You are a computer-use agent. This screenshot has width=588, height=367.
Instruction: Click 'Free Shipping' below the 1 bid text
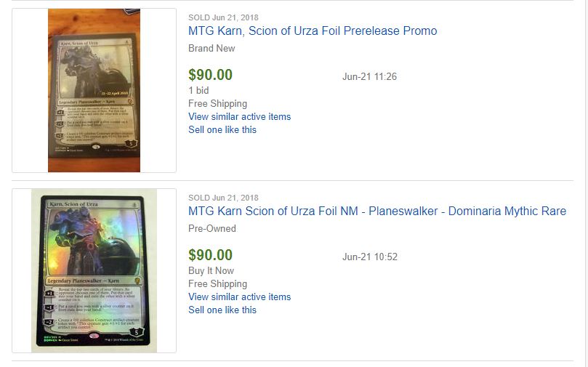click(x=217, y=103)
